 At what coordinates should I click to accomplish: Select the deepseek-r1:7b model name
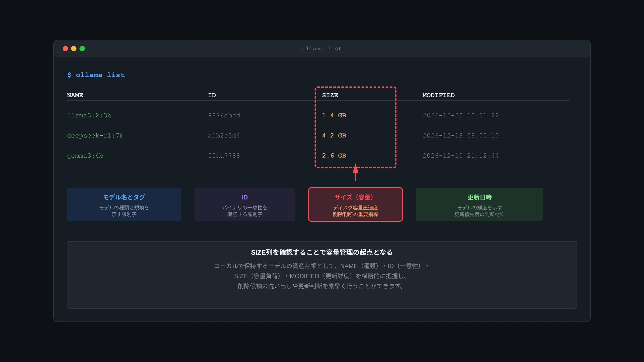pyautogui.click(x=95, y=135)
